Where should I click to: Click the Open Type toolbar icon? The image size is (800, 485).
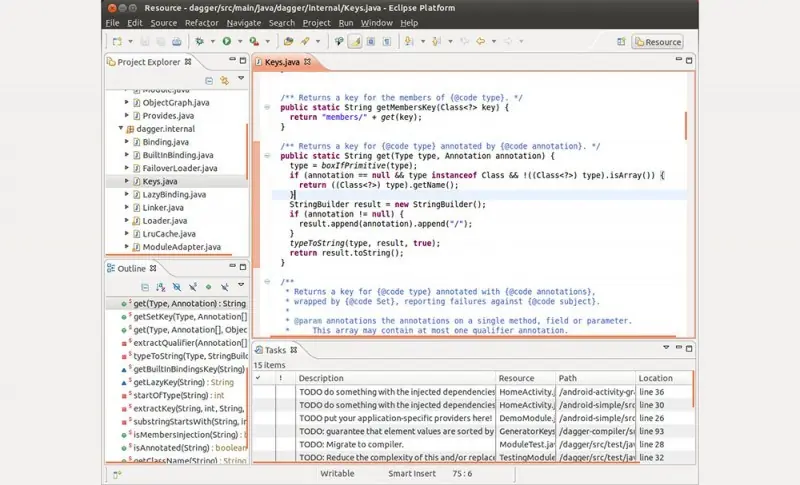click(x=288, y=42)
